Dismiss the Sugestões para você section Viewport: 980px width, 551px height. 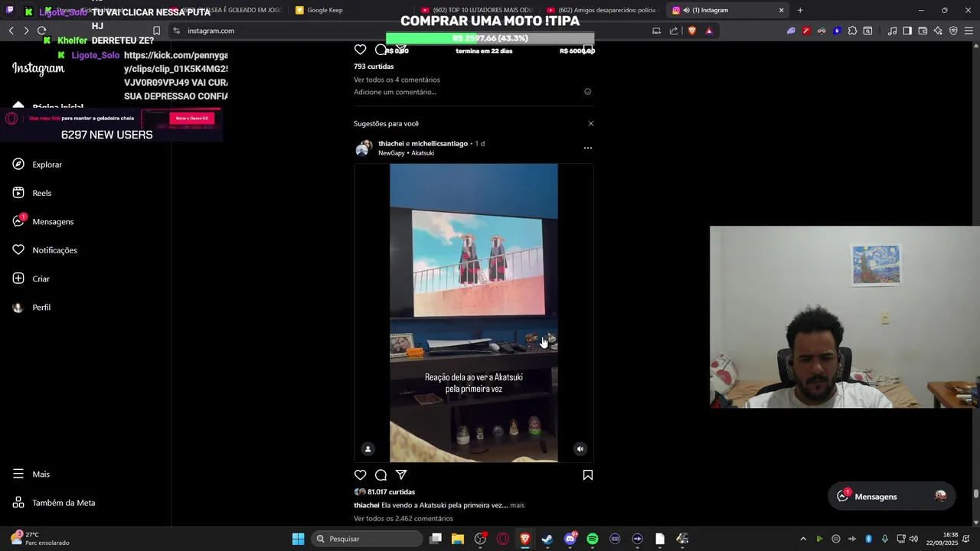(x=590, y=123)
